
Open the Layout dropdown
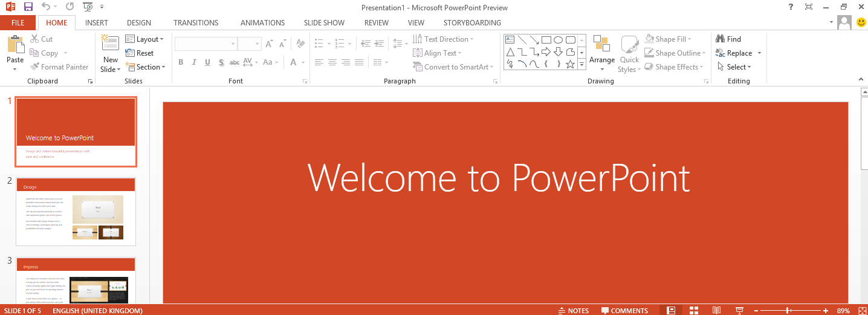pos(144,39)
